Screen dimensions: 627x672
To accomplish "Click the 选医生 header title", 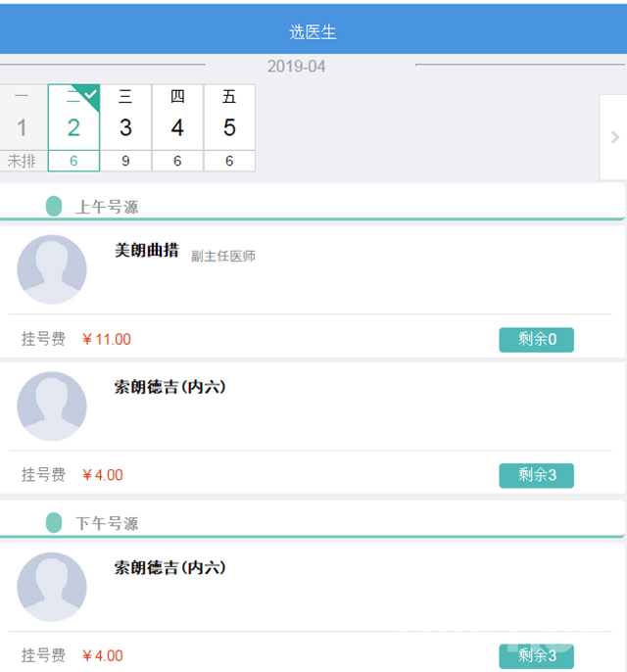I will pos(313,32).
